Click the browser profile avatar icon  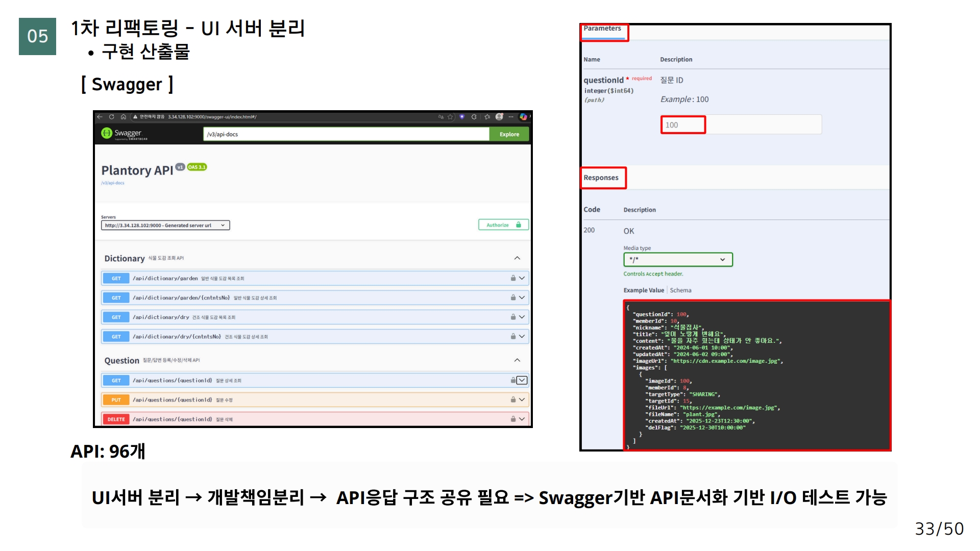tap(499, 117)
